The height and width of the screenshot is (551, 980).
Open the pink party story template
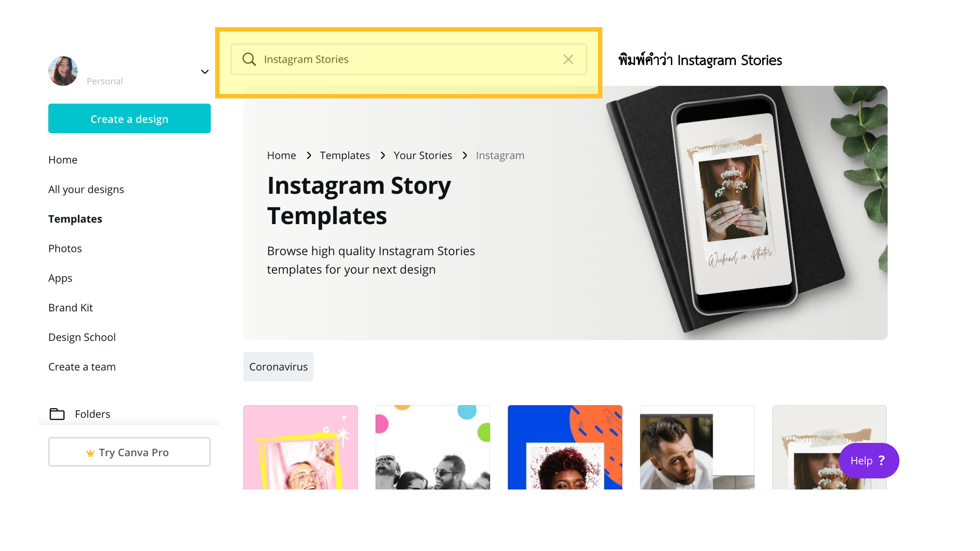click(301, 447)
